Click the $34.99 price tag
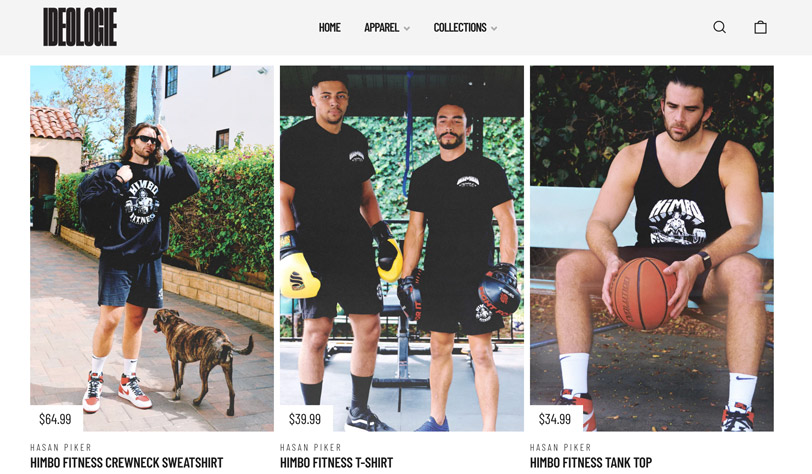The width and height of the screenshot is (812, 474). pyautogui.click(x=555, y=419)
